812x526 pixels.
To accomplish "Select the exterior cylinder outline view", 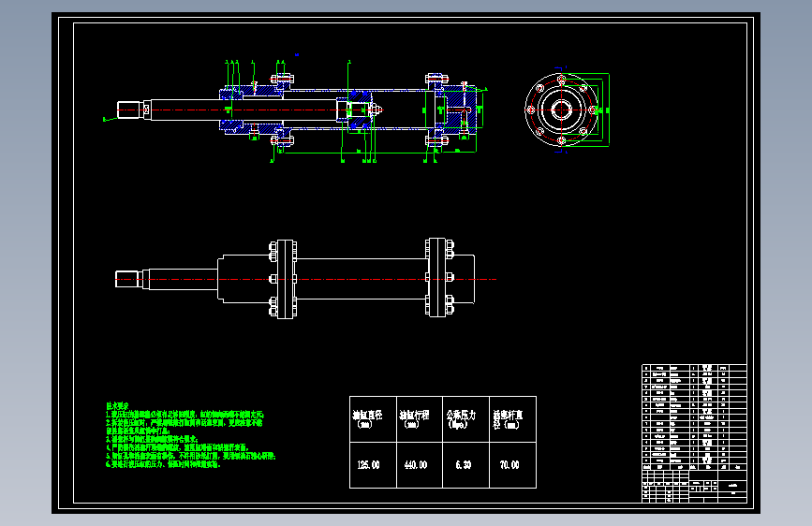I will pyautogui.click(x=305, y=279).
